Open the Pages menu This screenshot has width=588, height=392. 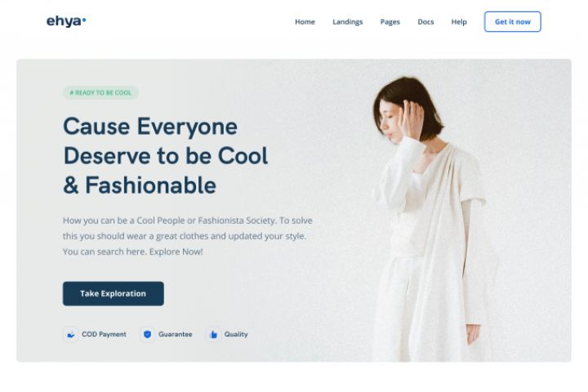(390, 22)
